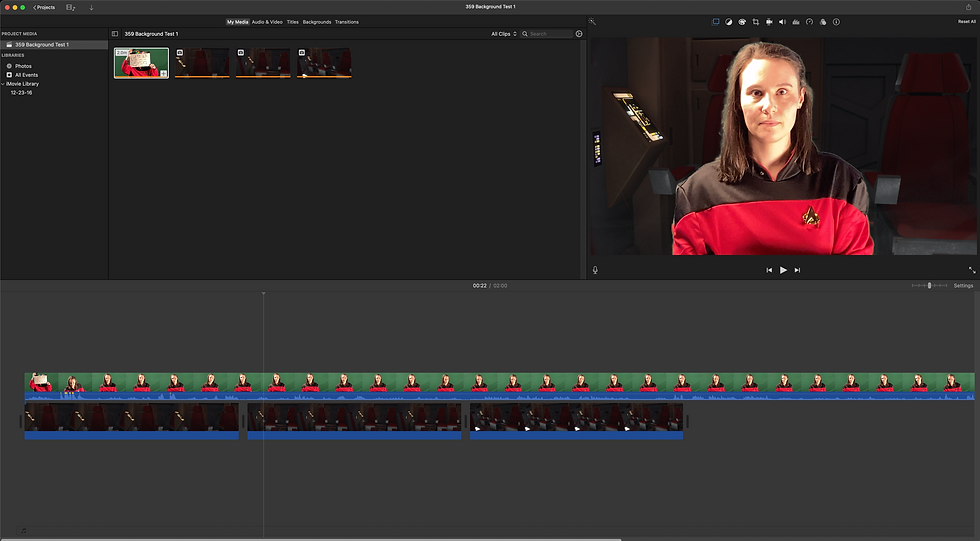Open the color balance tool
The width and height of the screenshot is (980, 541).
[x=729, y=22]
